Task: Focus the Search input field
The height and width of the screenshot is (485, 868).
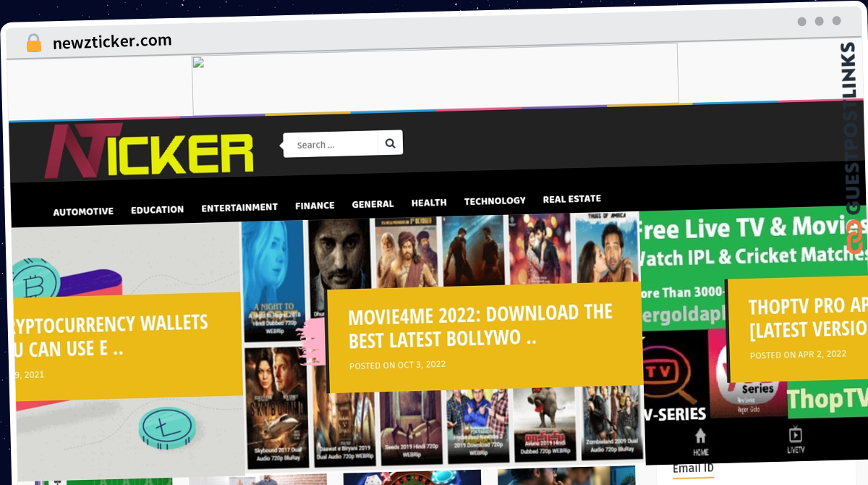Action: coord(331,144)
